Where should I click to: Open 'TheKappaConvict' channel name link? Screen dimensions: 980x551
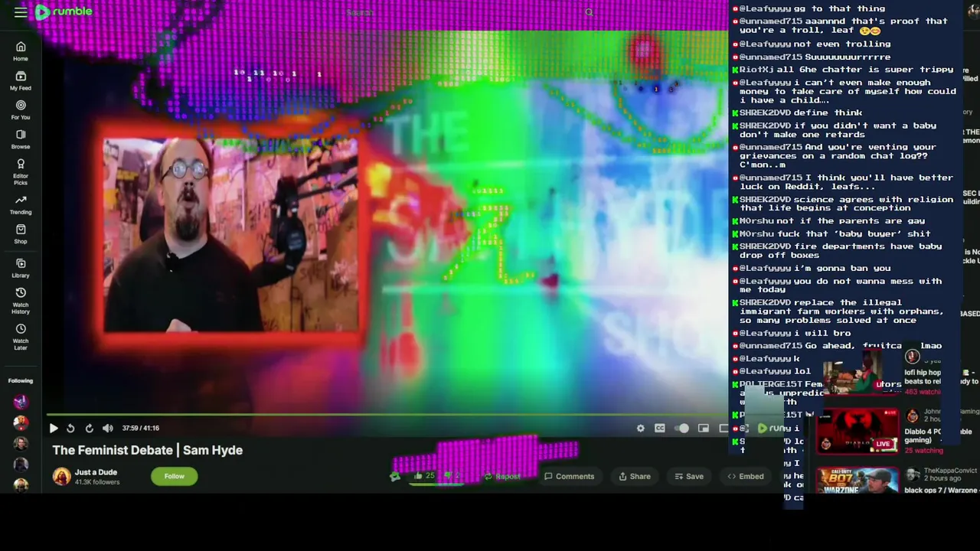pos(949,471)
